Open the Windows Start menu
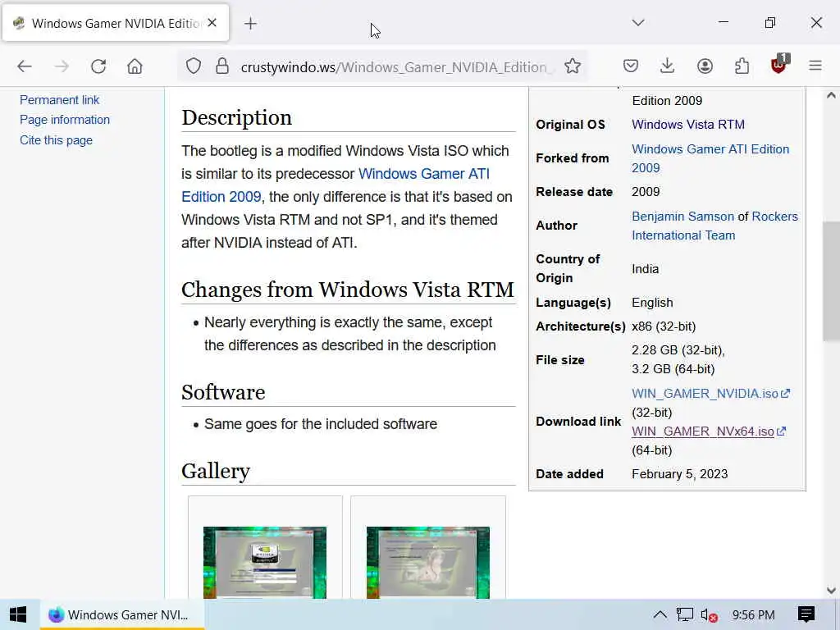Screen dimensions: 840x630 [x=18, y=614]
